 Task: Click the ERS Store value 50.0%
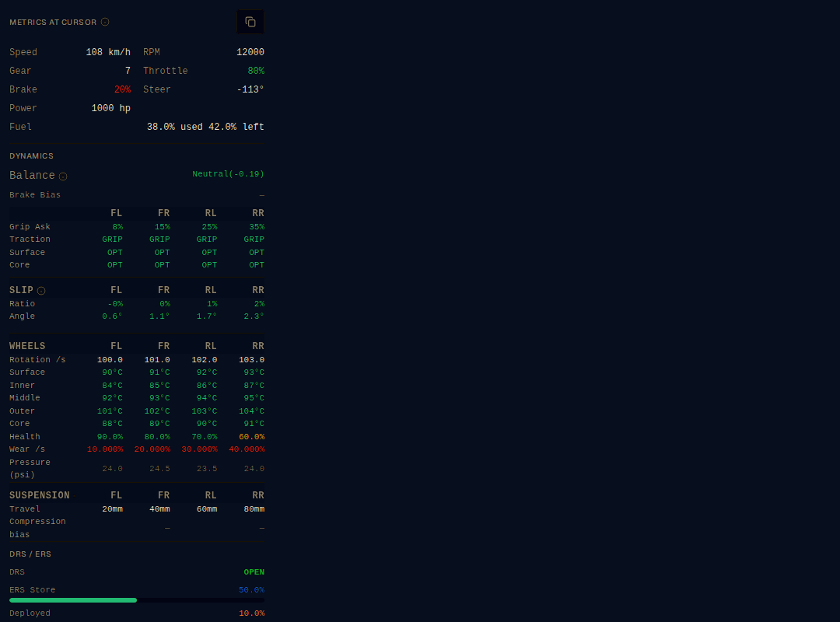[x=251, y=590]
